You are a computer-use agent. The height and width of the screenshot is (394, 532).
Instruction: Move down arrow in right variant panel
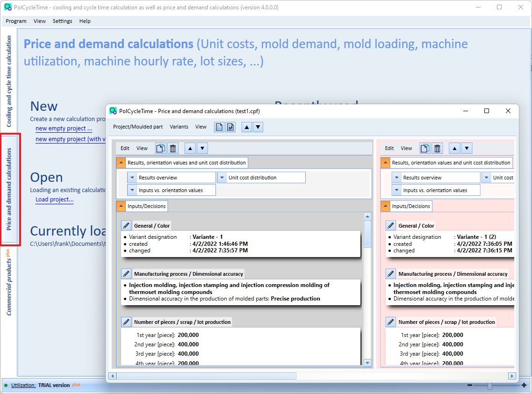(x=467, y=148)
